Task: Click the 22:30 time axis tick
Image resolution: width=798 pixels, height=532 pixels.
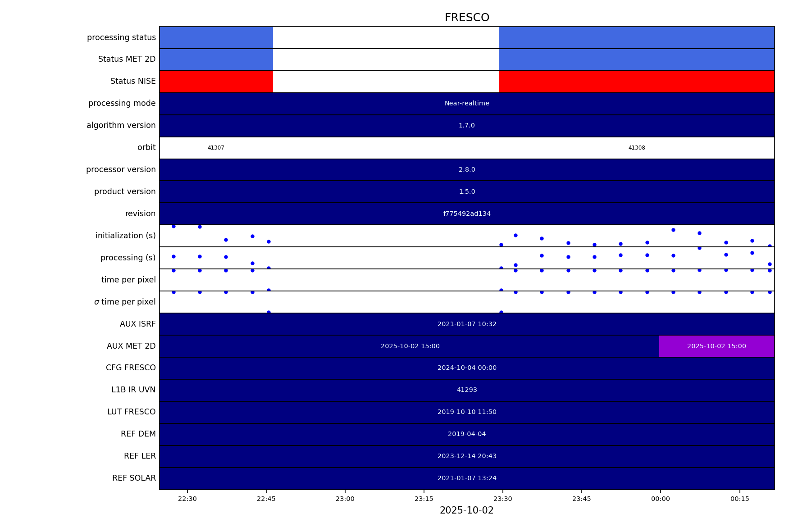Action: pyautogui.click(x=187, y=499)
